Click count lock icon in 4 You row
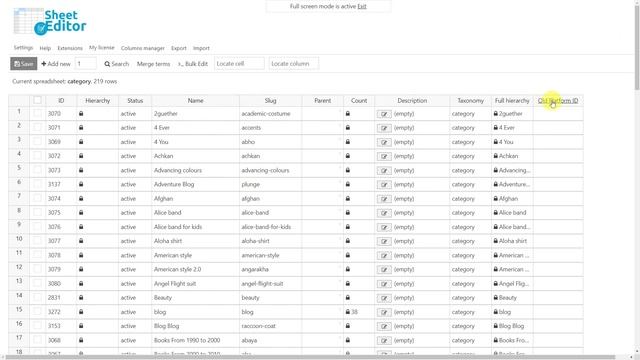 [348, 142]
